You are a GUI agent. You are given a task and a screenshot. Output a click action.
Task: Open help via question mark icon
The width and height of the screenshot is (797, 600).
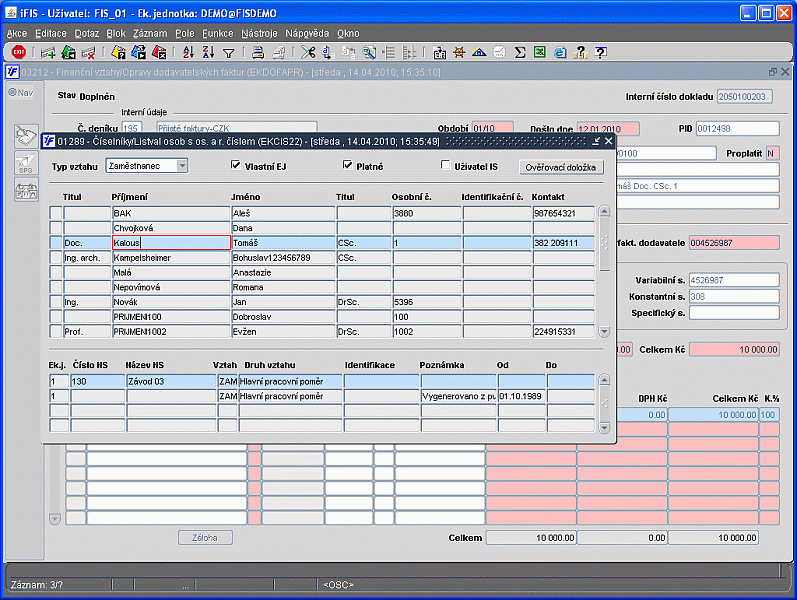pos(600,53)
